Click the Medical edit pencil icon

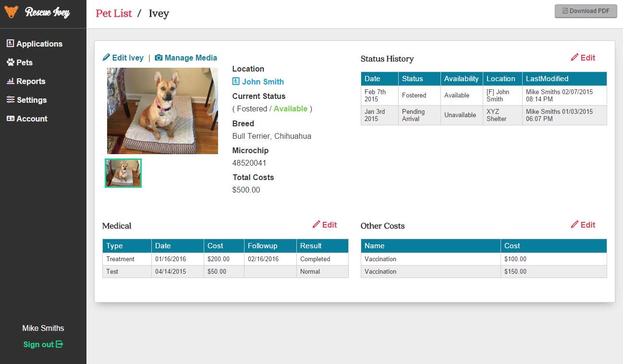pos(316,225)
